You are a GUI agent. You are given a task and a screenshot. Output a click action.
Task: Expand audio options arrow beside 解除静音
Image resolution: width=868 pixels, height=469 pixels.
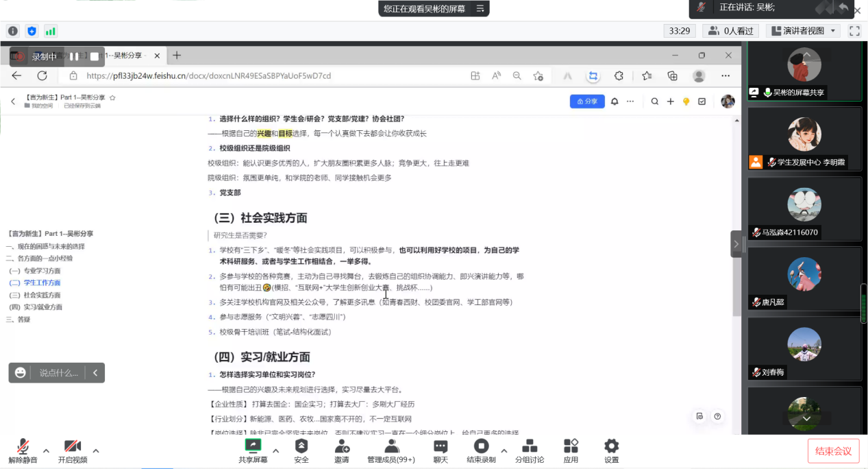[46, 450]
